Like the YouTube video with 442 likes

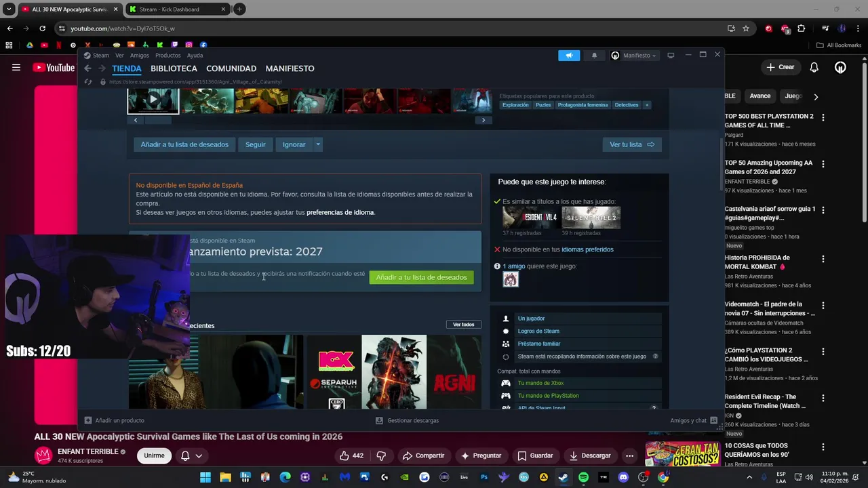[352, 455]
